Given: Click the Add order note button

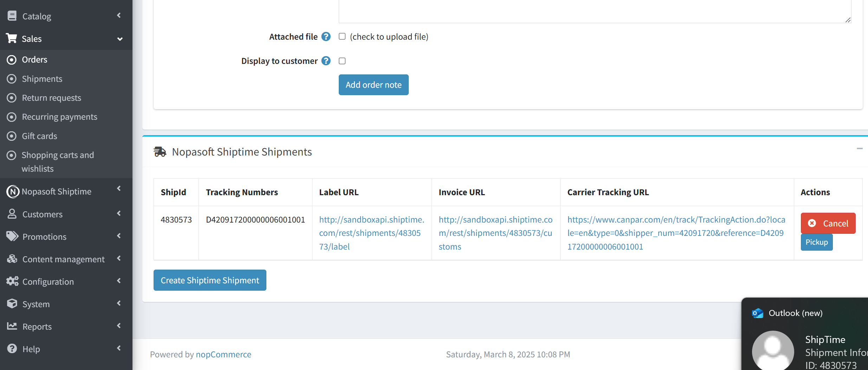Looking at the screenshot, I should point(374,85).
